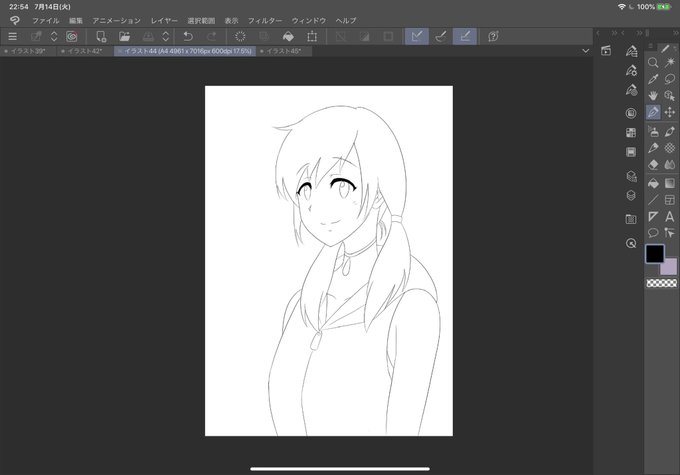Open the ヘルプ menu
680x475 pixels.
346,20
